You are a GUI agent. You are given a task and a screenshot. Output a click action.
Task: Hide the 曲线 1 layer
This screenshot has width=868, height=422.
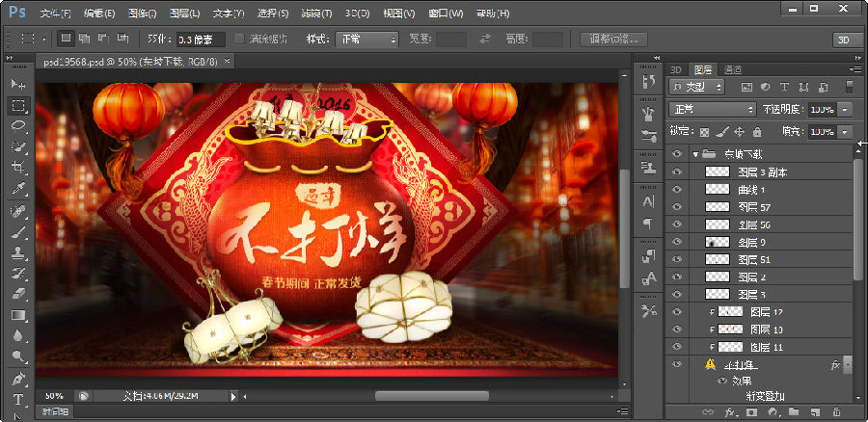[x=676, y=190]
